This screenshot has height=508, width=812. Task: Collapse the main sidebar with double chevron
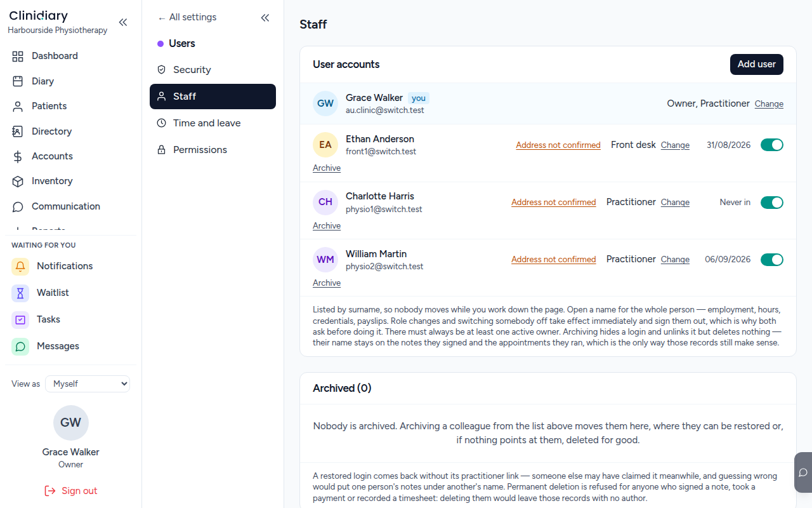(123, 22)
